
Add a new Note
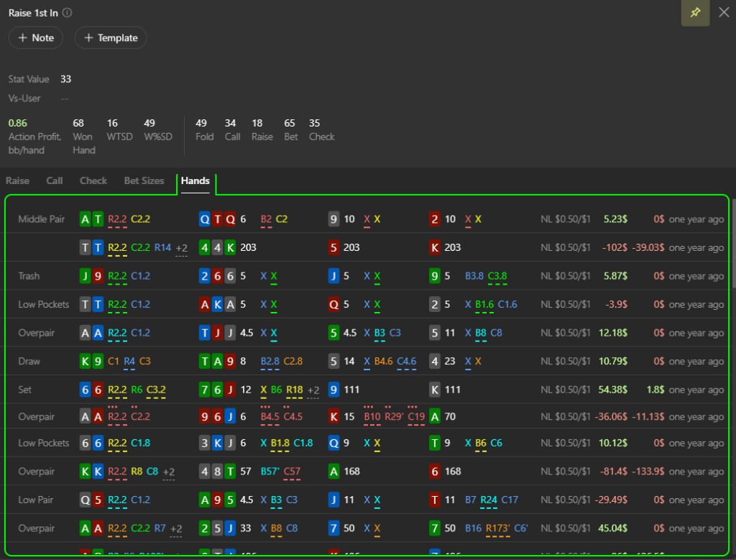click(36, 37)
